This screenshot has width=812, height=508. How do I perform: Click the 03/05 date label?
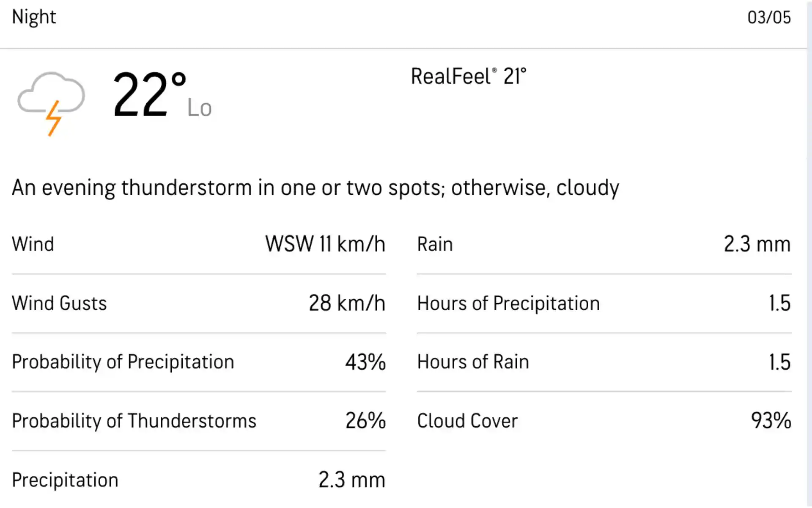tap(769, 17)
